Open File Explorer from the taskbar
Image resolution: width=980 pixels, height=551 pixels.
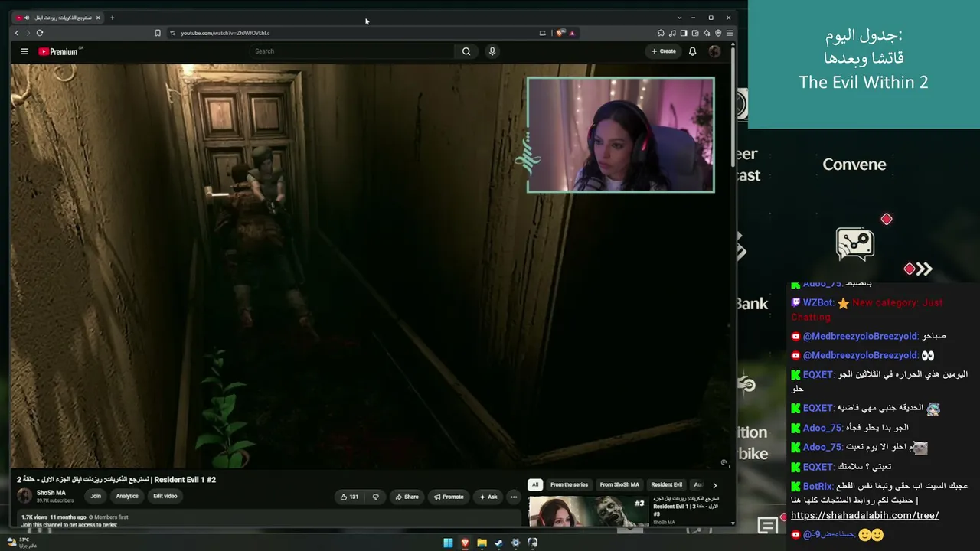482,543
